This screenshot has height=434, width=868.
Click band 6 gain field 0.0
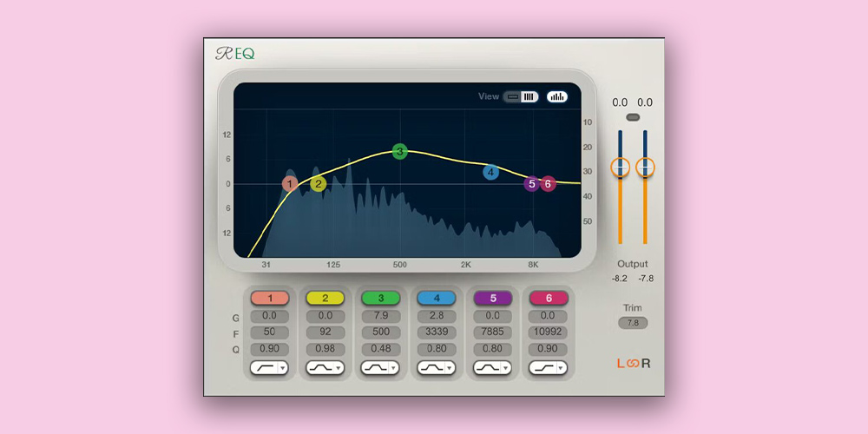549,316
